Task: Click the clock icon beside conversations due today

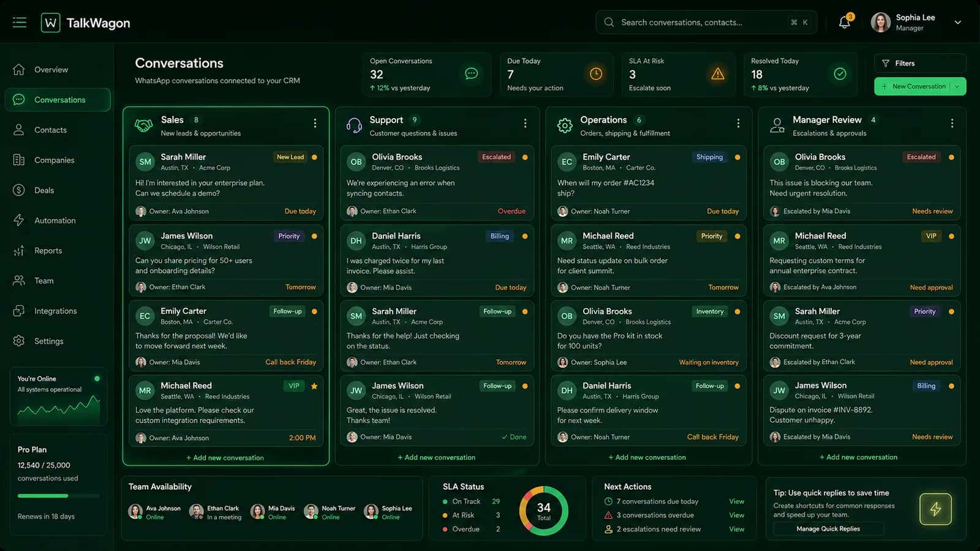Action: [608, 501]
